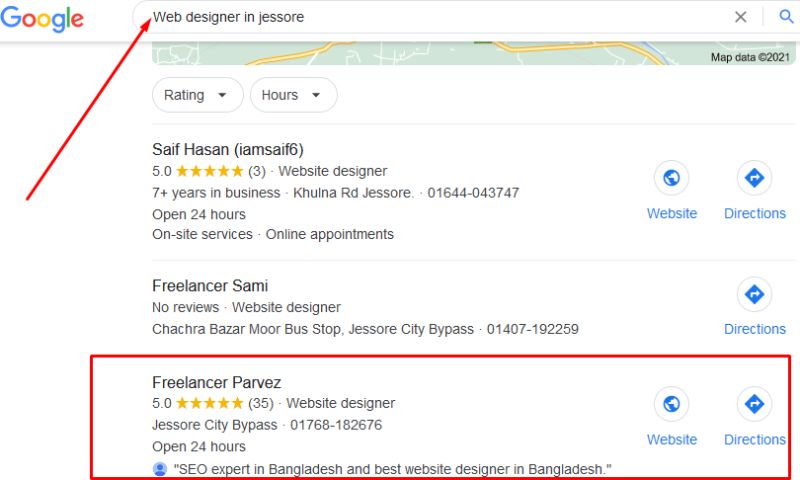This screenshot has height=480, width=800.
Task: Open the Freelancer Parvez listing
Action: coord(217,382)
